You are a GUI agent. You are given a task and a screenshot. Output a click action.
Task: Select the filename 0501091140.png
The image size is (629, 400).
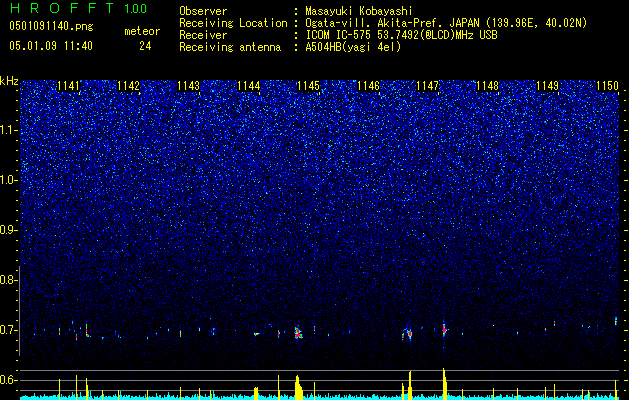pyautogui.click(x=51, y=26)
